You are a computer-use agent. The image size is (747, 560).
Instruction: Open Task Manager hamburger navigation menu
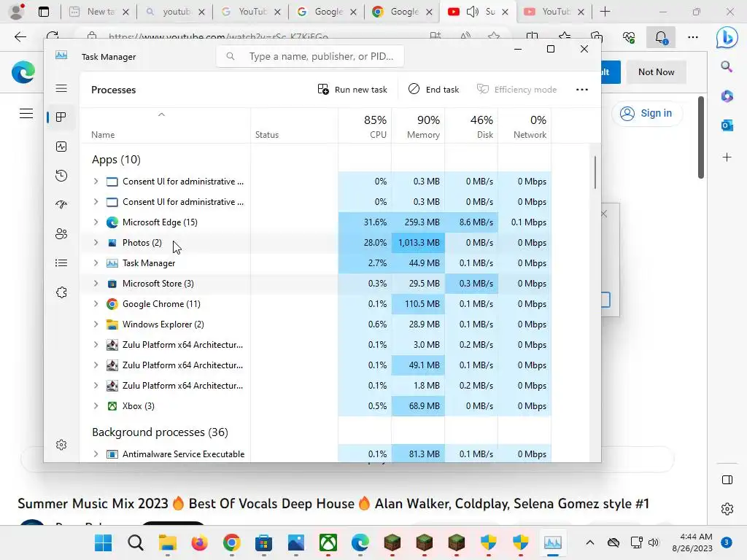point(61,88)
